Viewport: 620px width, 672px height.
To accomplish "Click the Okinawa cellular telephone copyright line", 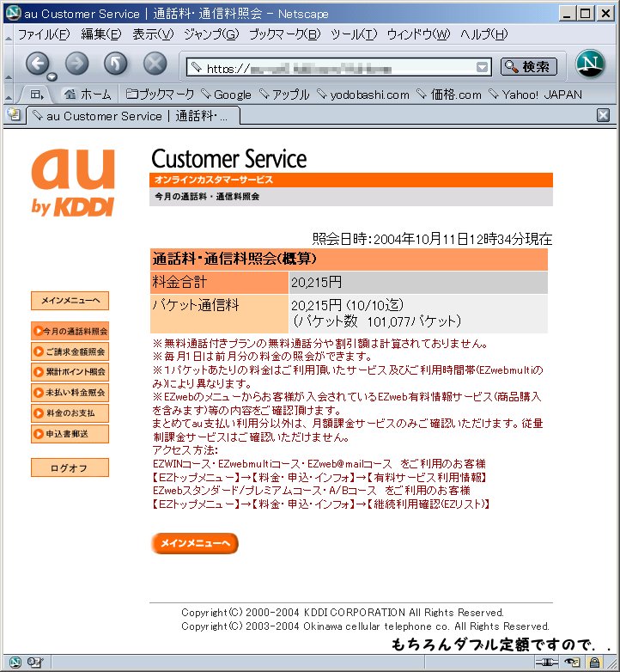I will pyautogui.click(x=365, y=626).
